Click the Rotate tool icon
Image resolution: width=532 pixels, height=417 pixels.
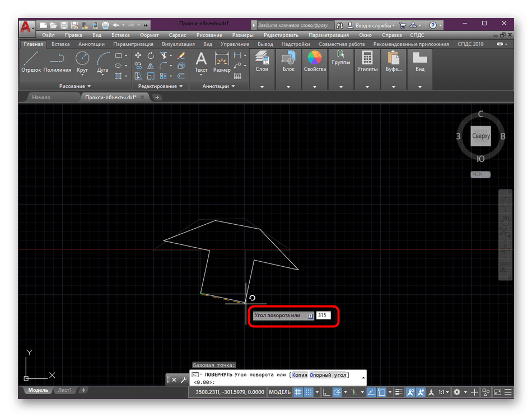[x=151, y=55]
